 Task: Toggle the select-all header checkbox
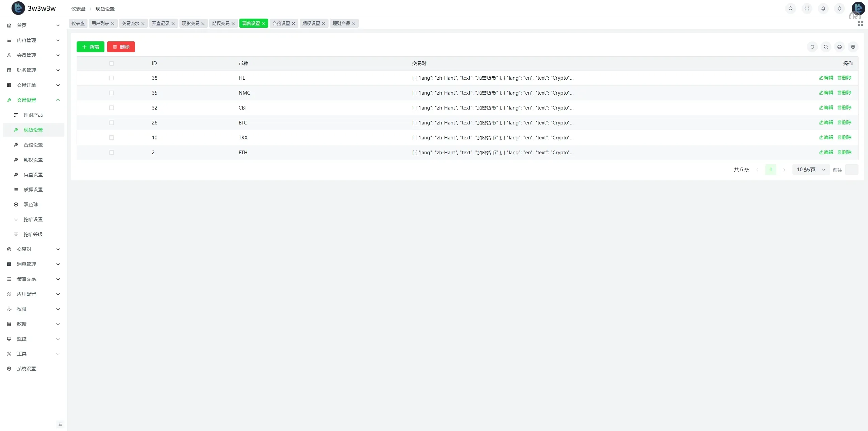[112, 63]
